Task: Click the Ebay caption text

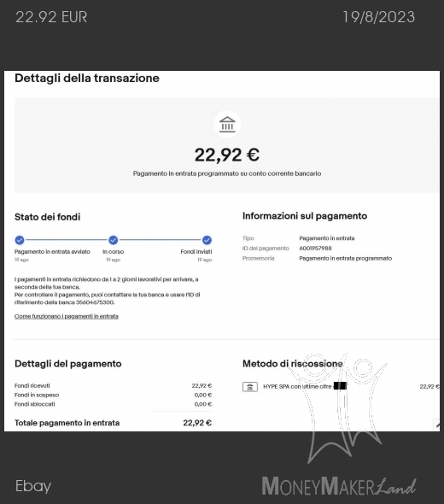Action: (x=33, y=486)
